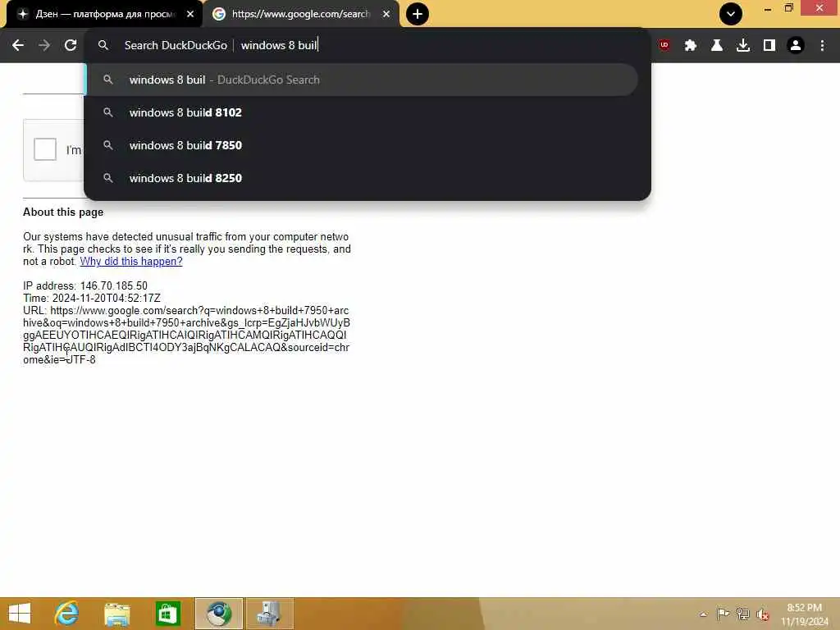Open the installer taskbar icon

coord(269,614)
